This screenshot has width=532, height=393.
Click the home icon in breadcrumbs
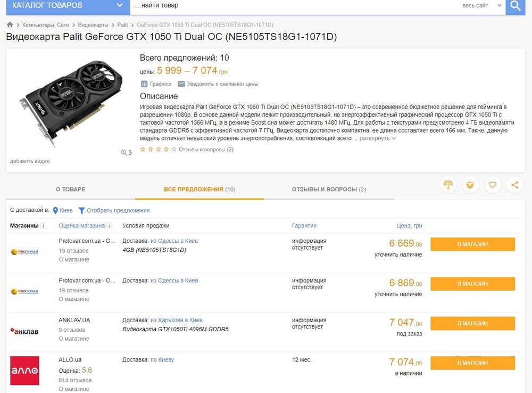pyautogui.click(x=10, y=25)
